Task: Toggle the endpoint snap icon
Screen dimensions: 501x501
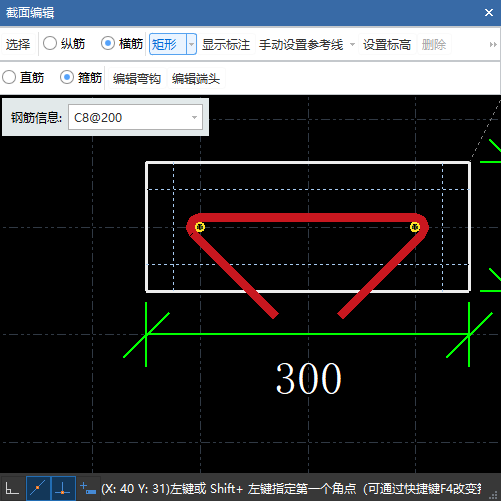Action: tap(38, 489)
